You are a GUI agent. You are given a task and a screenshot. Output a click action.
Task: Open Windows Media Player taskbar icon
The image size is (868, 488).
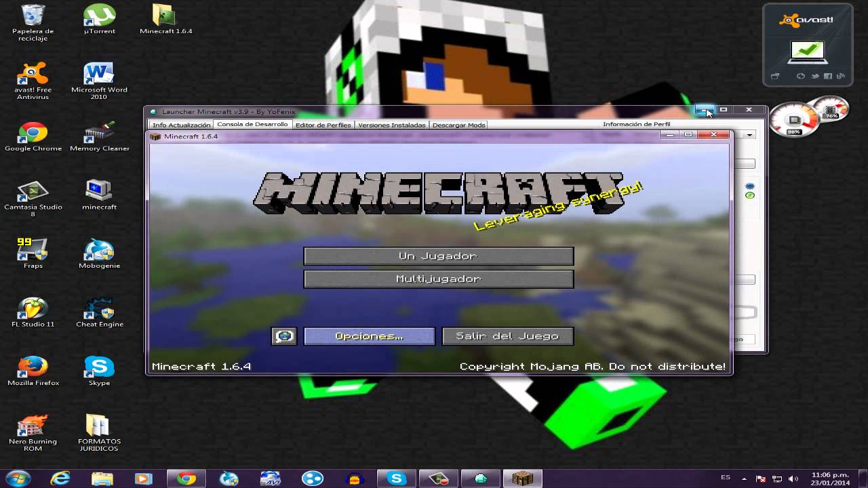144,479
